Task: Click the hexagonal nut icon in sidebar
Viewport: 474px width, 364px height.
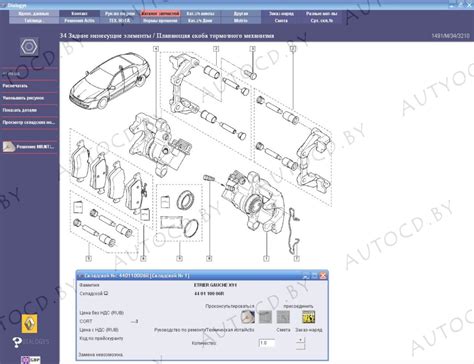Action: point(29,47)
